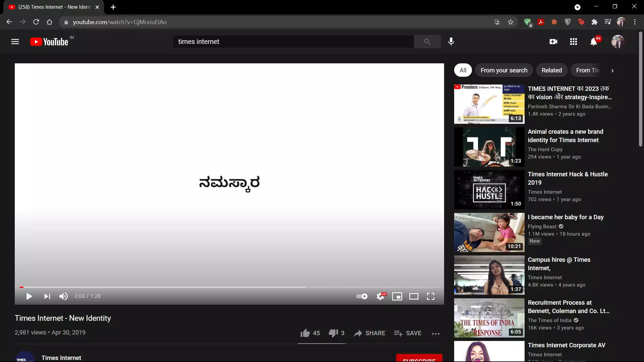
Task: Mute the video volume
Action: tap(63, 296)
